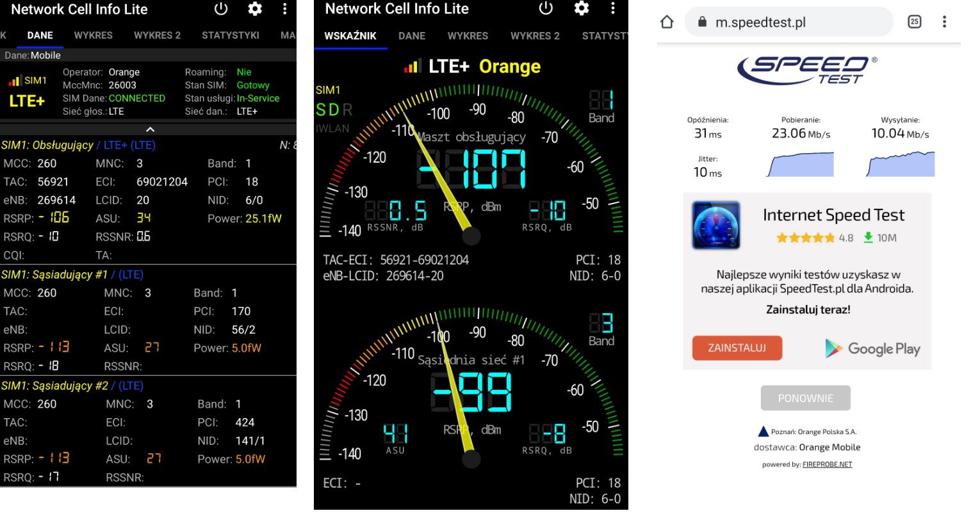Select WSKAŹNIK tab in middle window
Viewport: 980px width, 520px height.
(x=350, y=36)
